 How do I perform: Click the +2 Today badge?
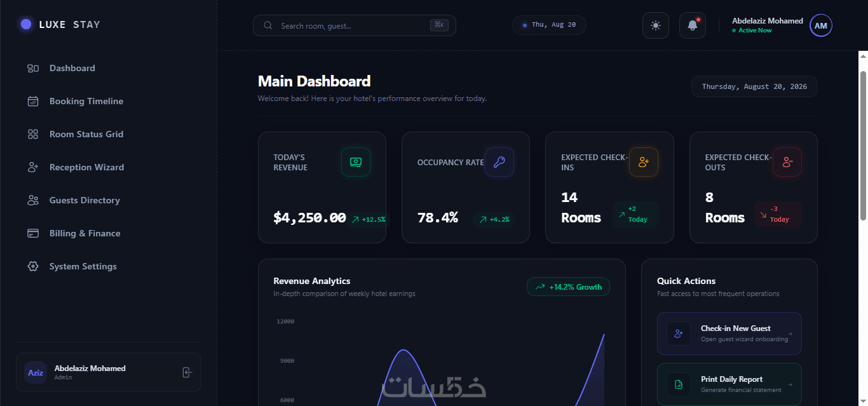pyautogui.click(x=635, y=214)
